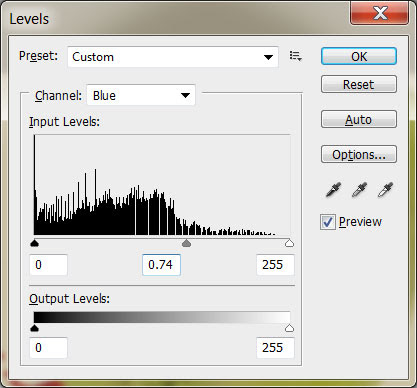Click the input midtone gray slider

click(186, 243)
